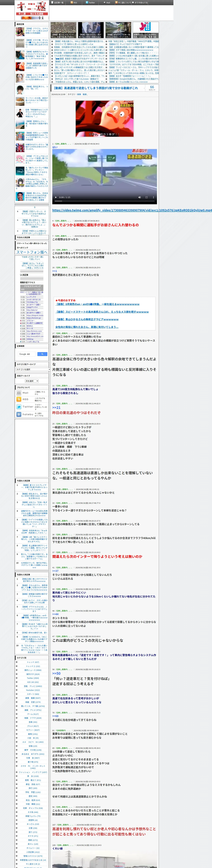Expand the 月を選択 dropdown
The width and height of the screenshot is (212, 868).
[x=32, y=381]
